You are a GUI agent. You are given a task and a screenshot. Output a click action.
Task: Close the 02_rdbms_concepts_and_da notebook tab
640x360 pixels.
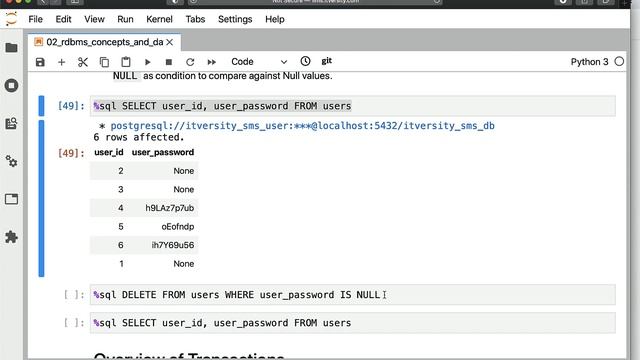click(x=170, y=42)
